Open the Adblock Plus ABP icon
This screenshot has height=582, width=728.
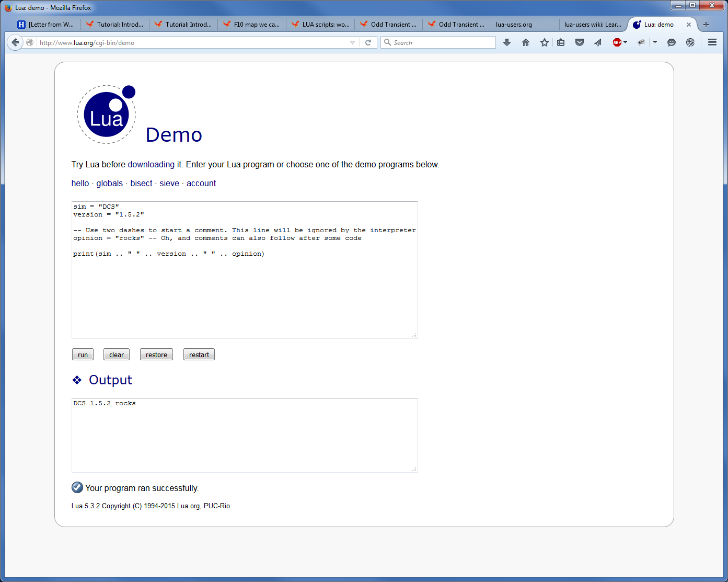click(x=617, y=42)
